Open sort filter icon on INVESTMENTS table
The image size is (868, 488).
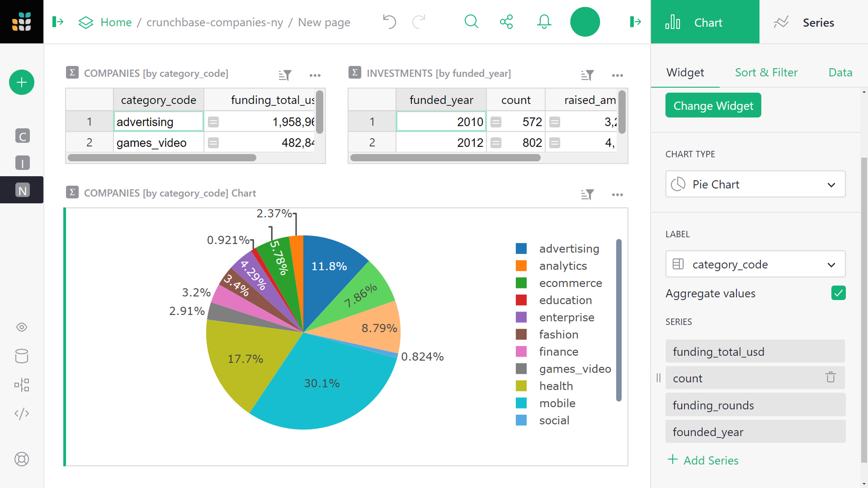click(x=587, y=75)
